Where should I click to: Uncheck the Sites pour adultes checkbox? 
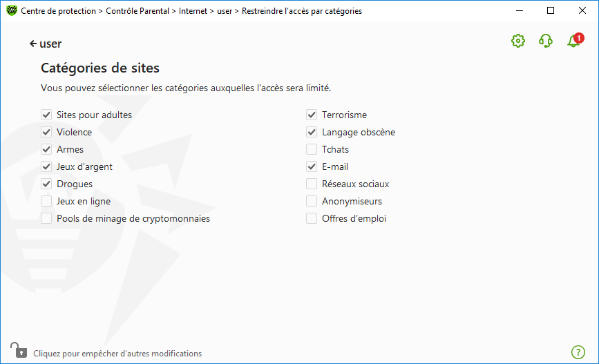coord(46,115)
